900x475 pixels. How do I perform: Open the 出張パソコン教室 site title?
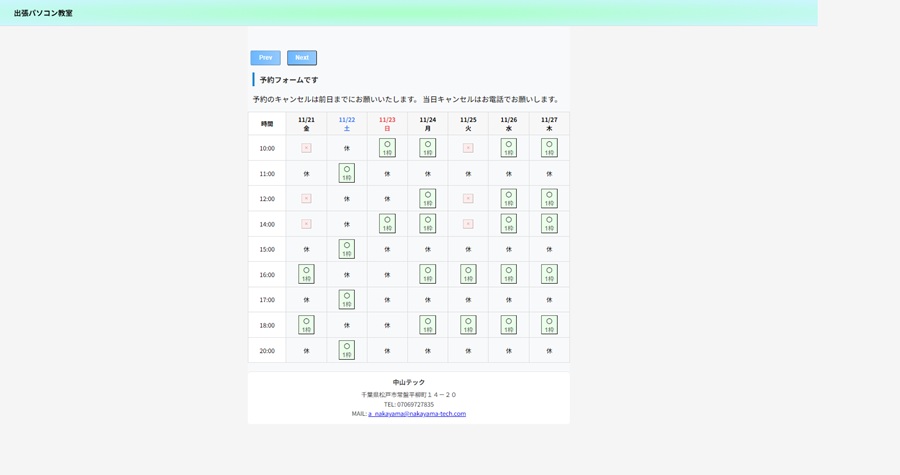click(43, 13)
